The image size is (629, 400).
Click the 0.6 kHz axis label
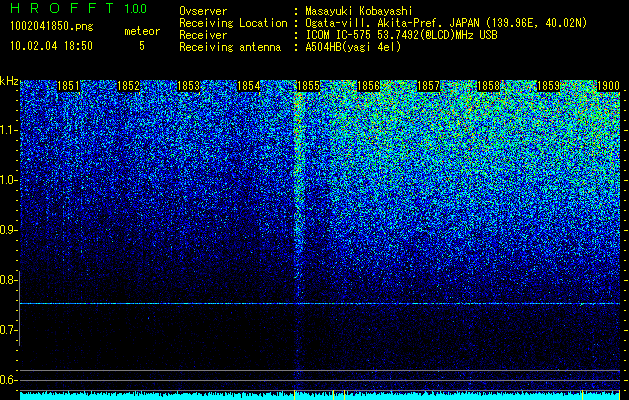(7, 380)
